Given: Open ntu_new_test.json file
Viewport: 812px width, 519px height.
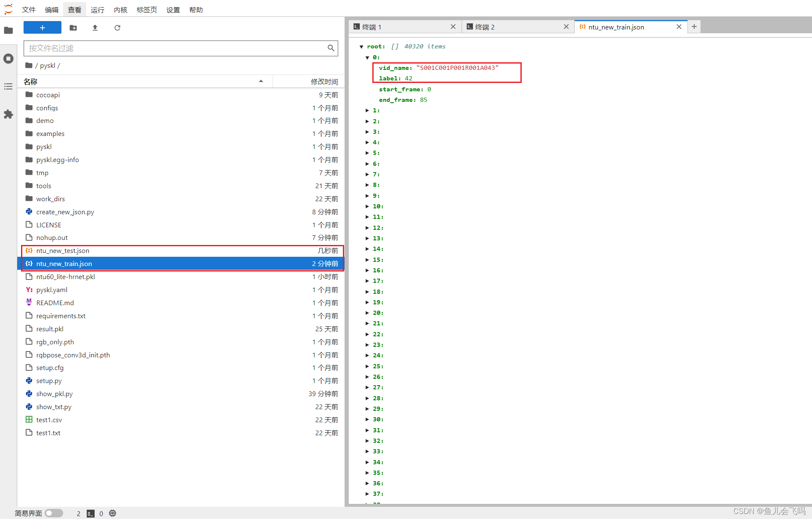Looking at the screenshot, I should click(x=63, y=250).
